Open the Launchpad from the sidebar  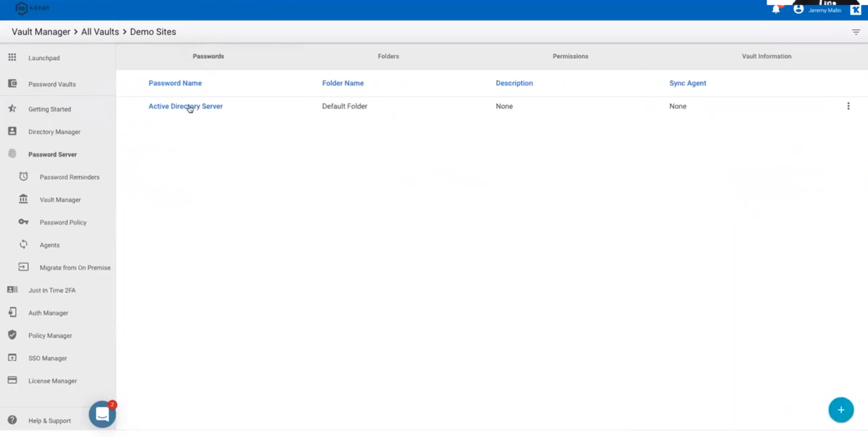point(12,58)
